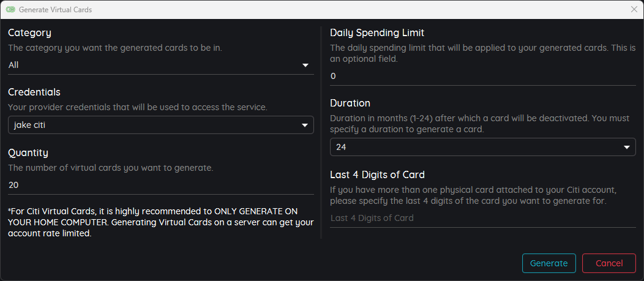Click the arrow beside the Category field
644x281 pixels.
tap(305, 66)
